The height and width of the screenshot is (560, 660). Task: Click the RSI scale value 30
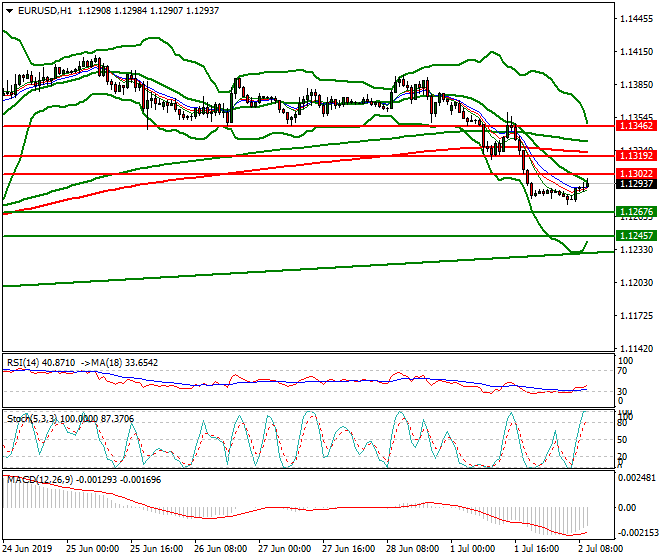coord(622,392)
